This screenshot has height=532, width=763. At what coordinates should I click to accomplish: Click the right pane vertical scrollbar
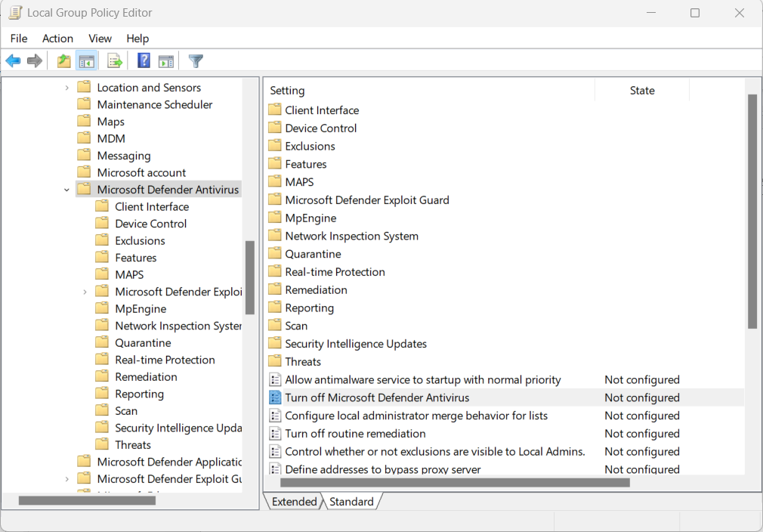752,212
